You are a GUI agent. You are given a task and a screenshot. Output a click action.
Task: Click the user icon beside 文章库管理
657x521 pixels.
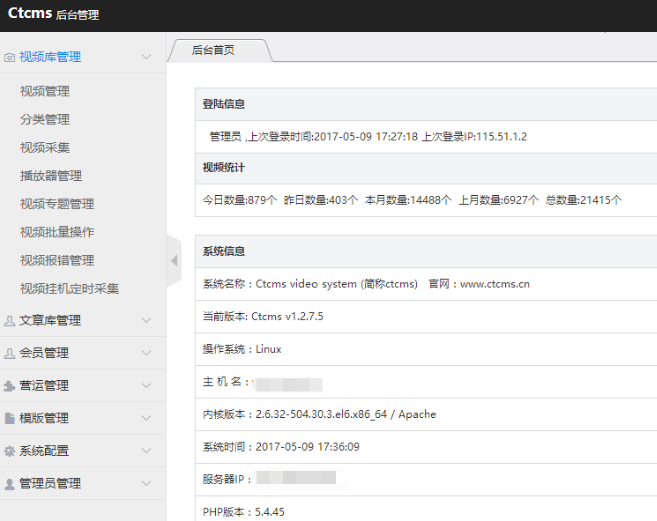[9, 321]
